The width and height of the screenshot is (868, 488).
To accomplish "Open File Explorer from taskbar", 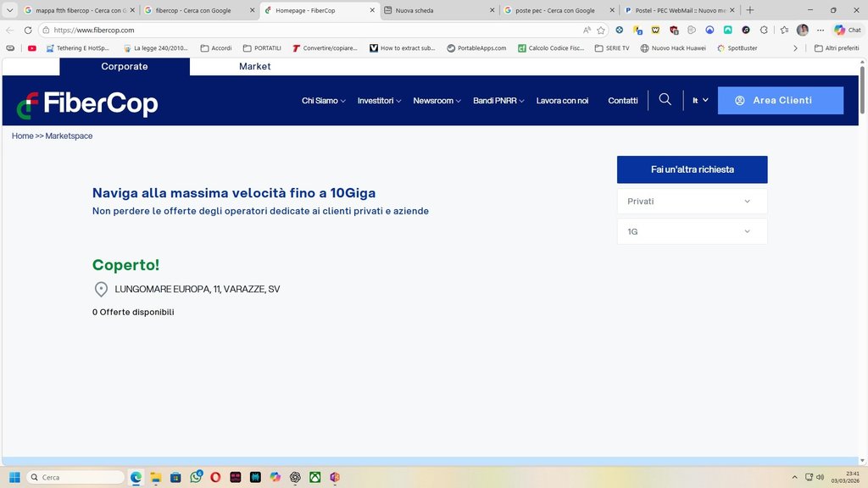I will click(156, 477).
